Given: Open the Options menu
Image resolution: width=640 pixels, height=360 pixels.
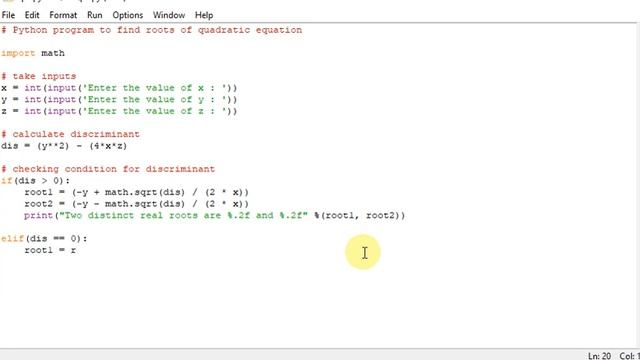Looking at the screenshot, I should pyautogui.click(x=128, y=15).
